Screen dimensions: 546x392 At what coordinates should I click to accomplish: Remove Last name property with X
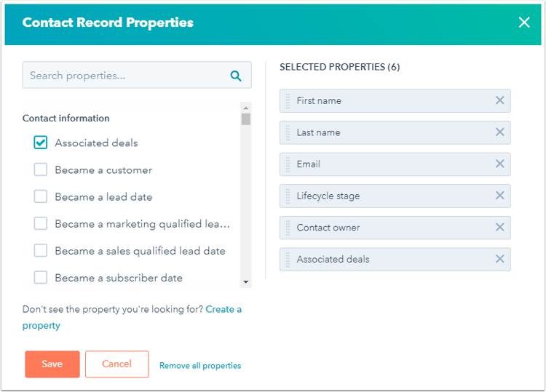499,132
